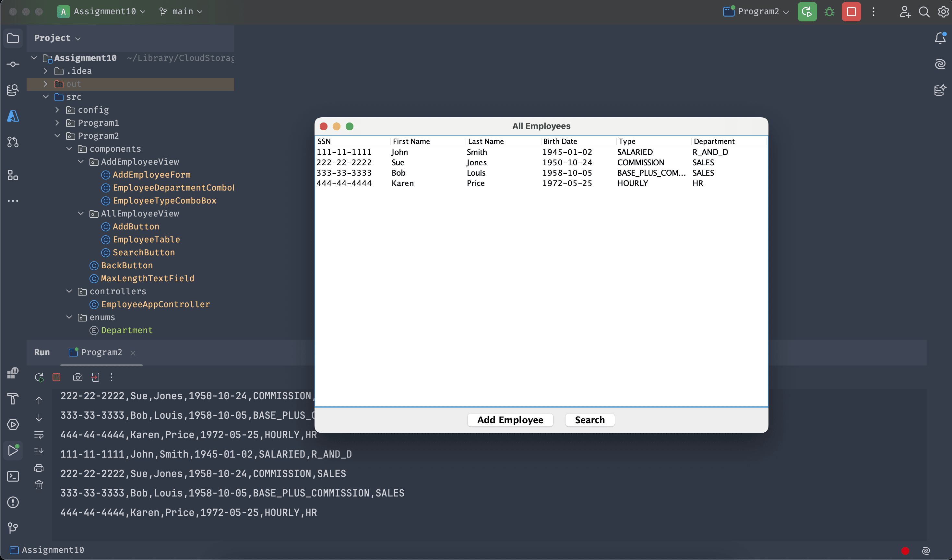Expand the config package
The image size is (952, 560).
[x=57, y=110]
